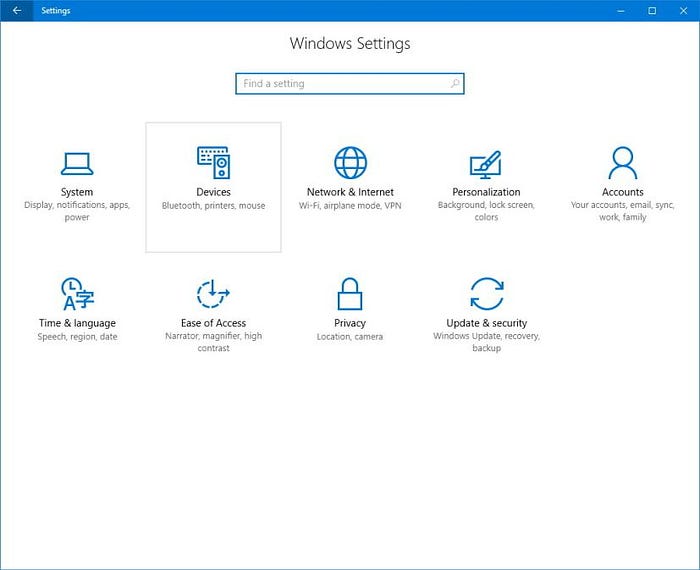Click 'Wi-Fi, airplane mode, VPN' description
The height and width of the screenshot is (570, 700).
(350, 206)
